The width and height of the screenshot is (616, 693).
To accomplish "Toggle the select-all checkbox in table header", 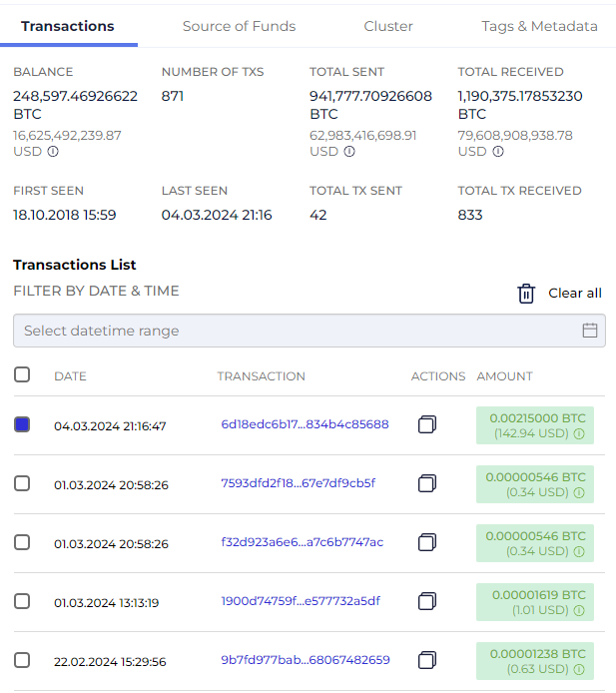I will point(22,374).
